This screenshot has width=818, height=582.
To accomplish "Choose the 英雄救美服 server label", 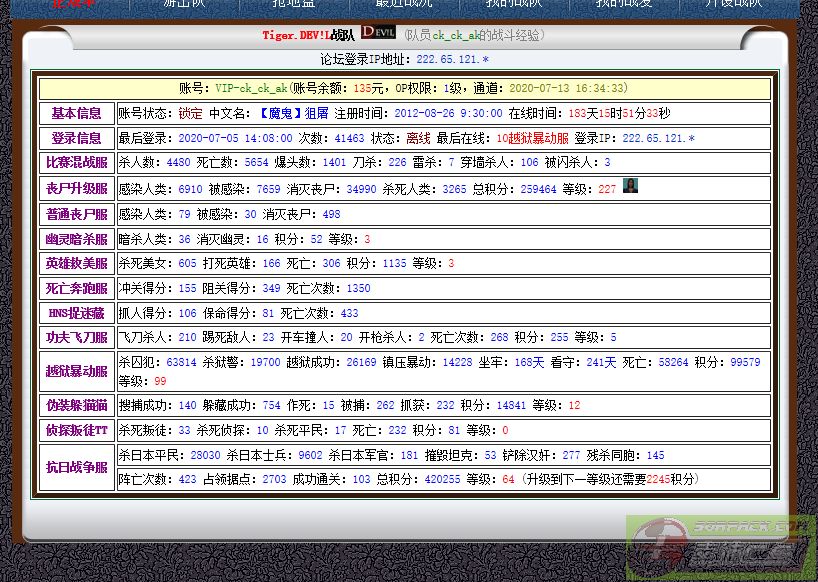I will (x=76, y=263).
